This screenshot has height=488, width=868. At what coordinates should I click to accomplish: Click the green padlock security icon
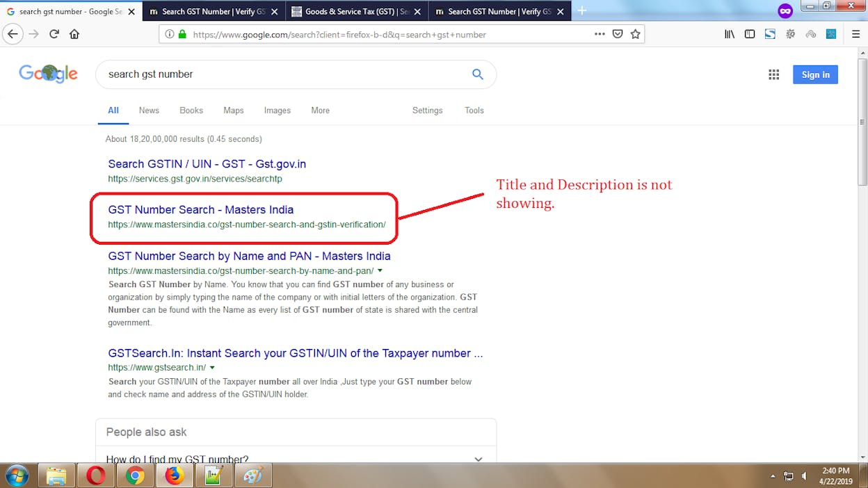point(182,34)
